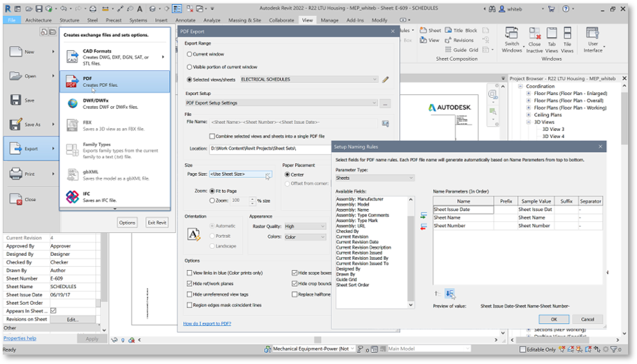Open the Annotate ribbon tab
The width and height of the screenshot is (637, 364).
coord(185,20)
